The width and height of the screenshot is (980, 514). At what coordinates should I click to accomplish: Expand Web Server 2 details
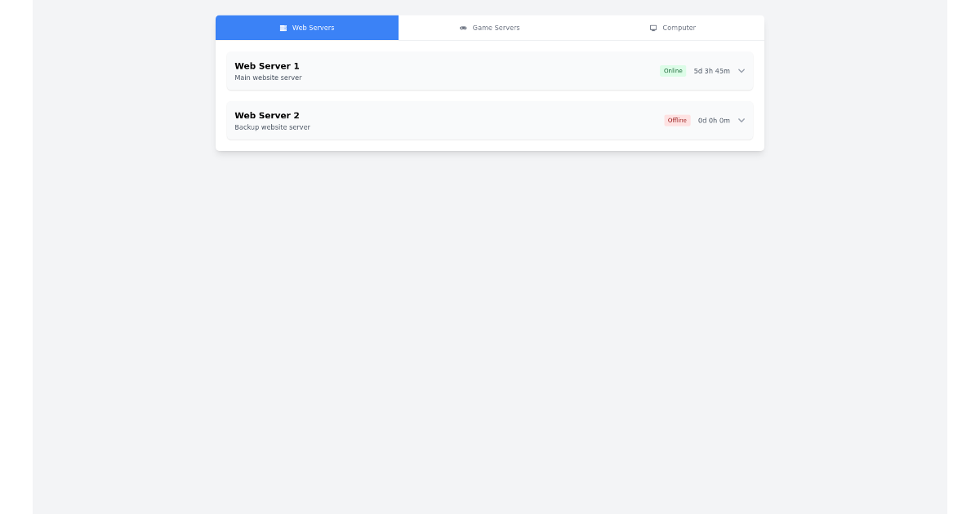pos(742,120)
